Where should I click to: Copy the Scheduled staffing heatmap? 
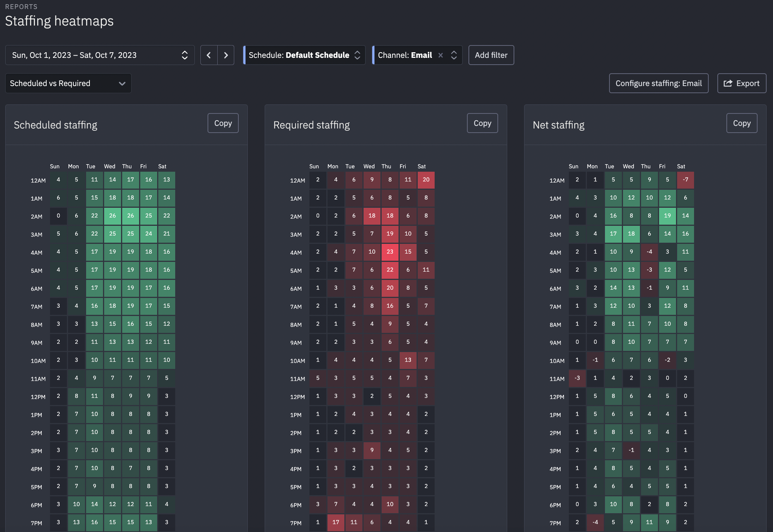223,123
